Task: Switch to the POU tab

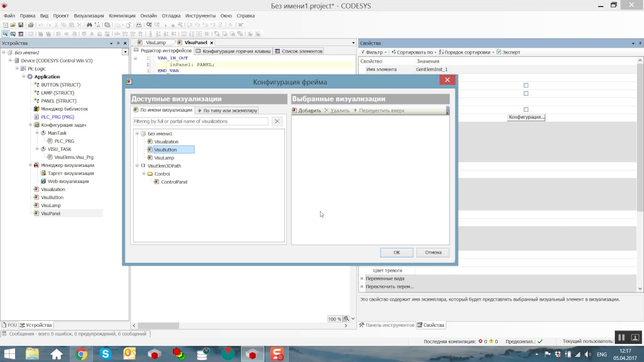Action: click(x=9, y=325)
